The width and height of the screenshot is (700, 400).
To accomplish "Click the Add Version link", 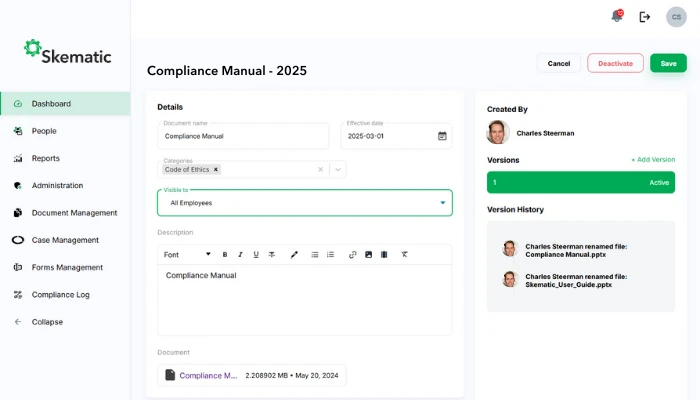I will (653, 160).
